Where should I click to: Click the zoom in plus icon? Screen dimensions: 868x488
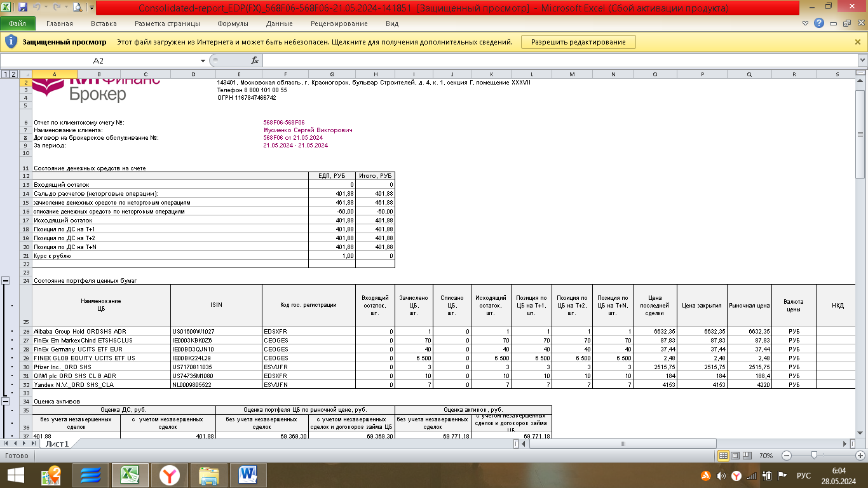pos(860,456)
